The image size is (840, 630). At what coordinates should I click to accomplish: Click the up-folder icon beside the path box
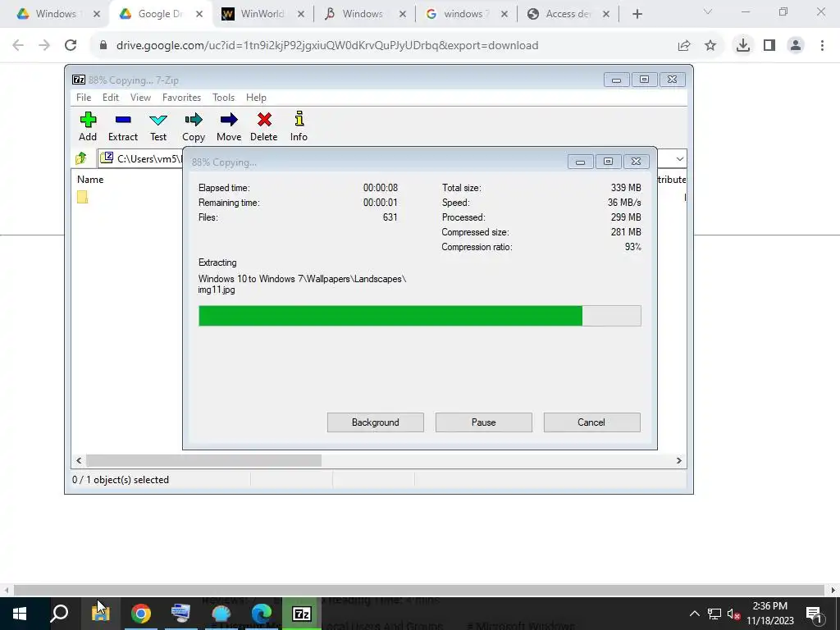[81, 158]
